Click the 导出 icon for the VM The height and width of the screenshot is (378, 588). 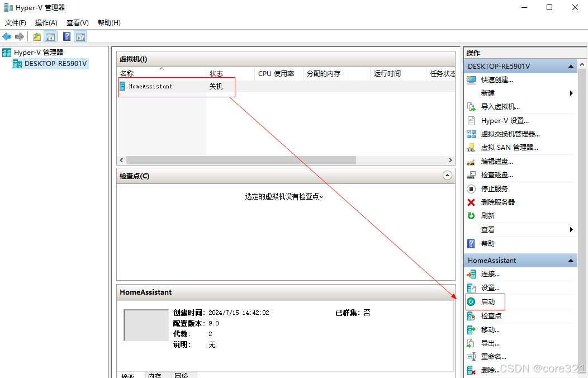point(471,343)
